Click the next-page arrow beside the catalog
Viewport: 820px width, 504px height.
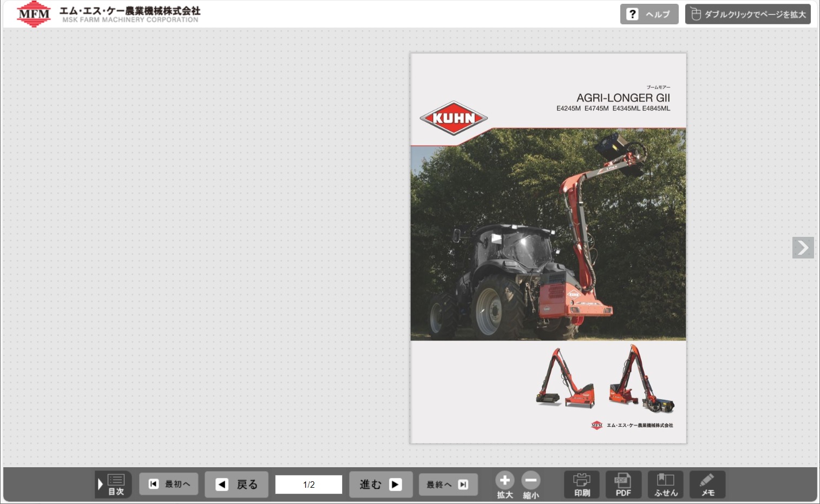click(x=803, y=248)
